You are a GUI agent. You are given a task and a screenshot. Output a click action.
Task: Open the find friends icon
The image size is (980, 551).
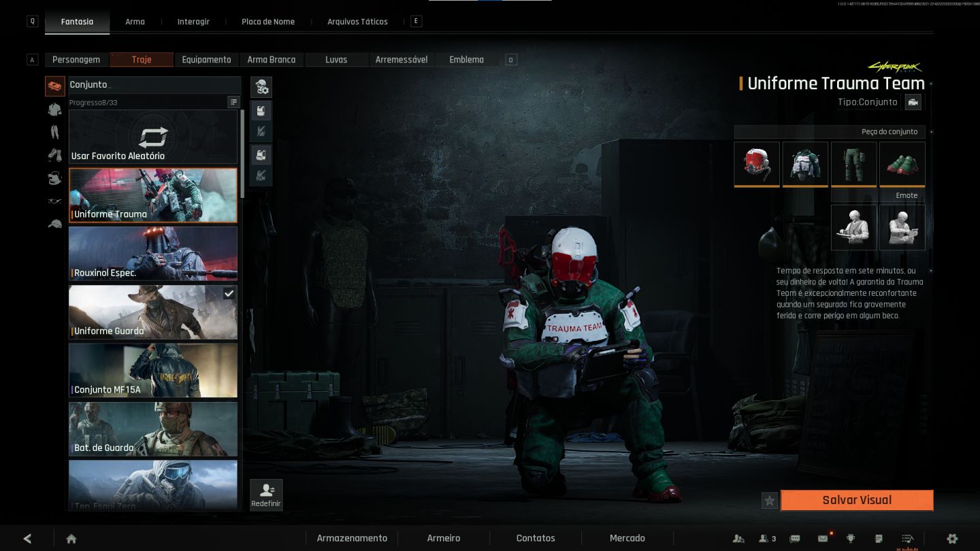tap(738, 538)
